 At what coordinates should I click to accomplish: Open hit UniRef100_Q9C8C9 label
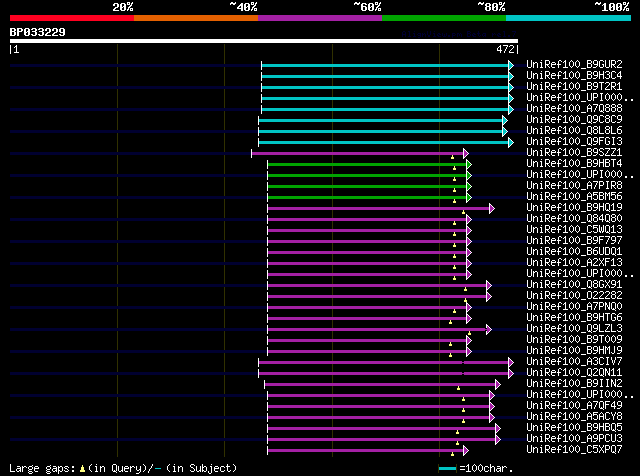coord(574,120)
